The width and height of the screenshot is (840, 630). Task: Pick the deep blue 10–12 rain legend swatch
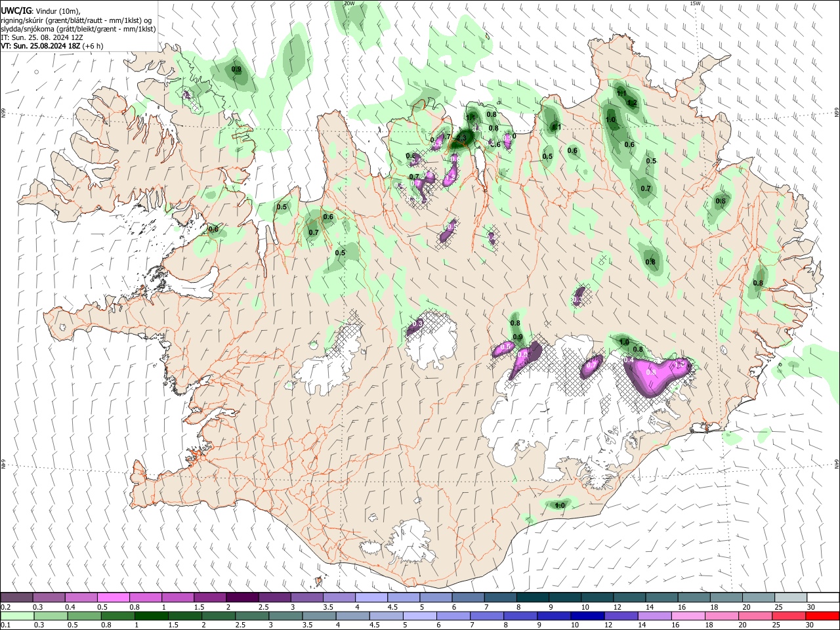[x=586, y=616]
